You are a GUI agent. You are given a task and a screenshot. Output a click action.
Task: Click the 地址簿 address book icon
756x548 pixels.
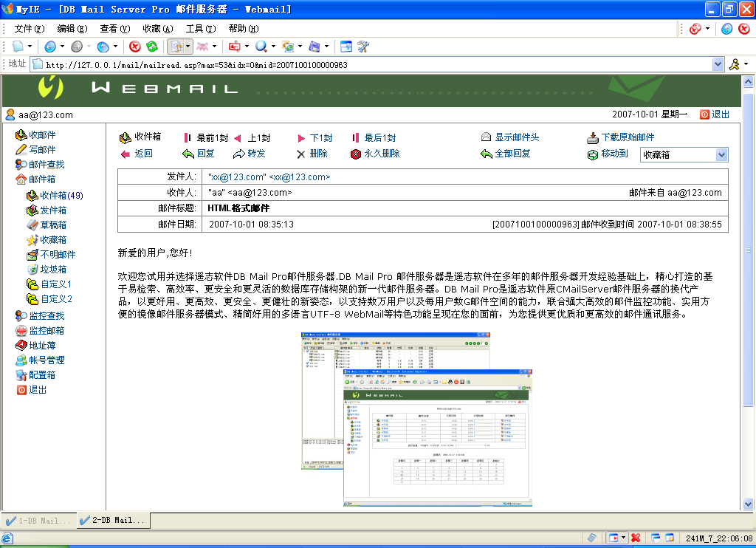tap(21, 346)
